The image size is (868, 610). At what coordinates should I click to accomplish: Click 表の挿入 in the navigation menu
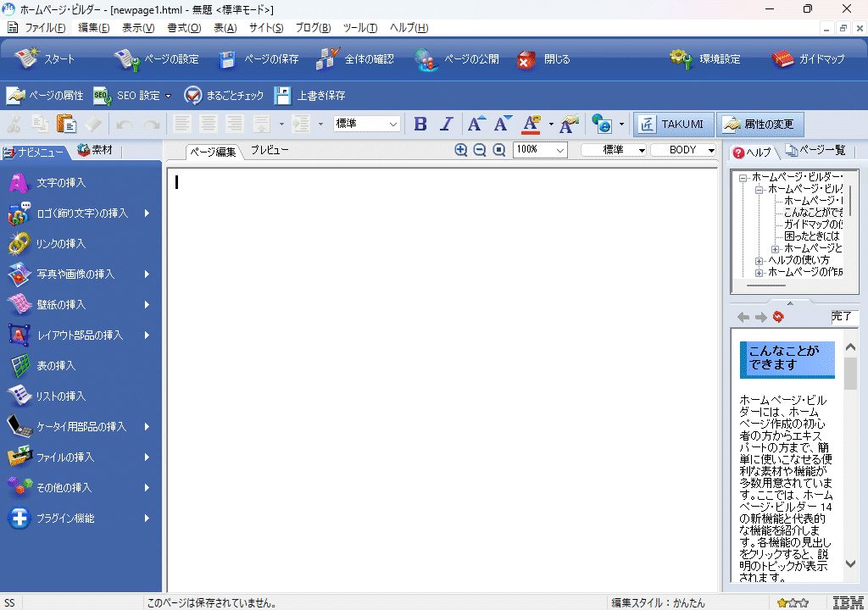point(56,366)
